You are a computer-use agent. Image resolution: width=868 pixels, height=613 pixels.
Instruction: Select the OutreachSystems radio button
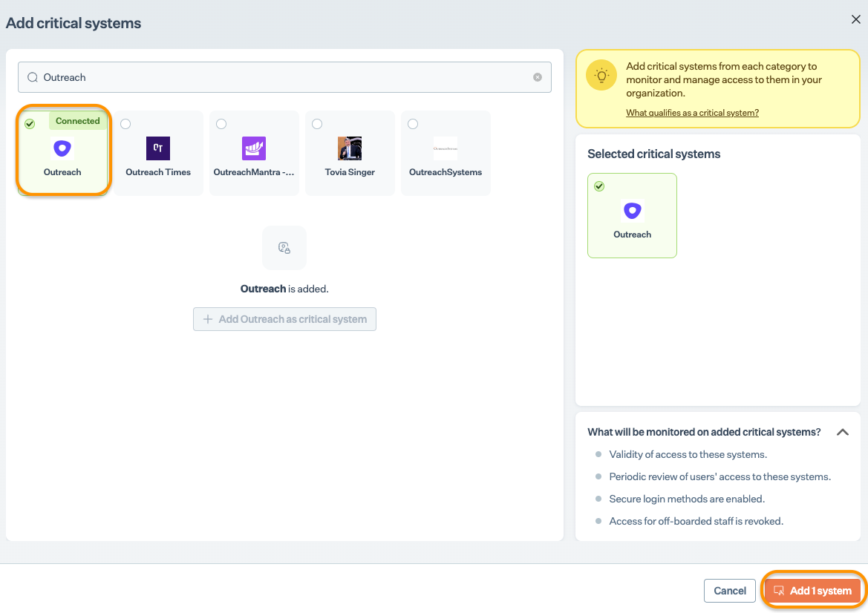pos(413,124)
